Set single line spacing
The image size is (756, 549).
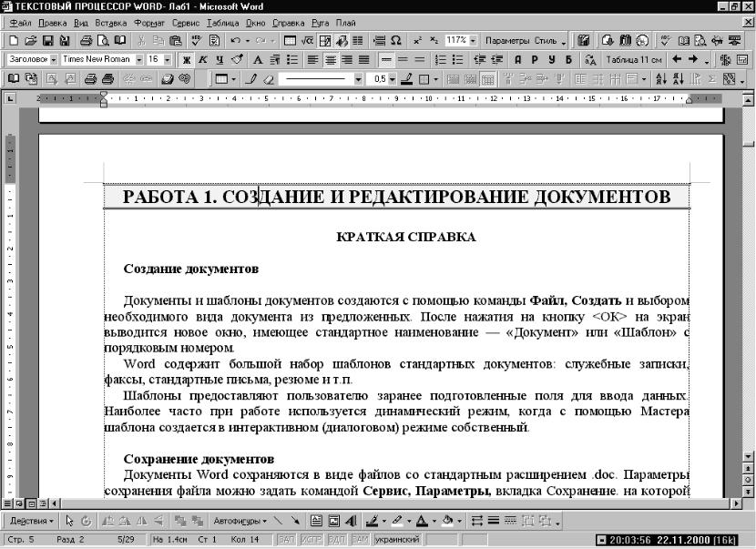[x=386, y=59]
